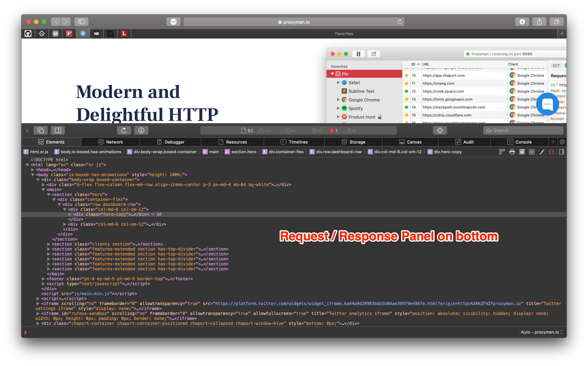Click the download web archive icon
Viewport: 588px width, 366px height.
(x=141, y=130)
